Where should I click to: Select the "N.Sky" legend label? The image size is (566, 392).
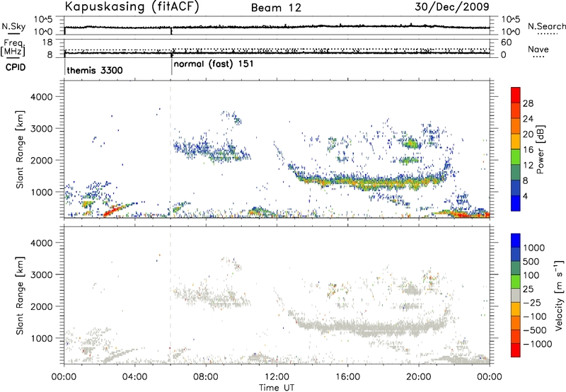(x=13, y=26)
